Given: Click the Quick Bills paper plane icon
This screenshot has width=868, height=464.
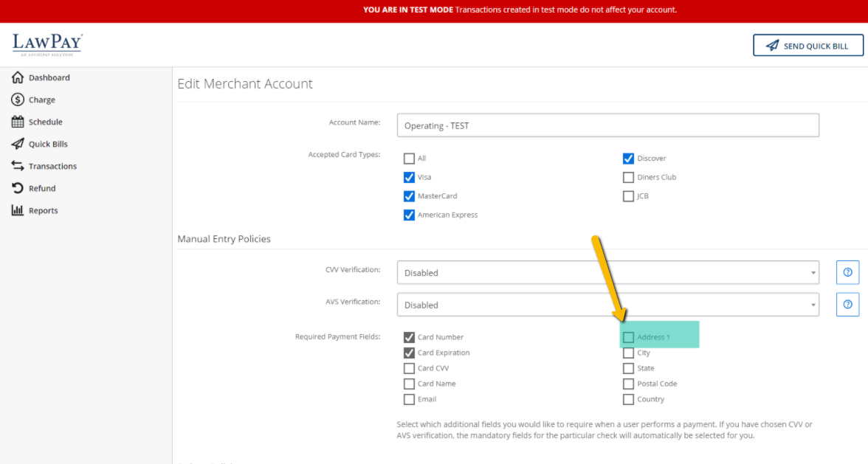Looking at the screenshot, I should [x=18, y=144].
